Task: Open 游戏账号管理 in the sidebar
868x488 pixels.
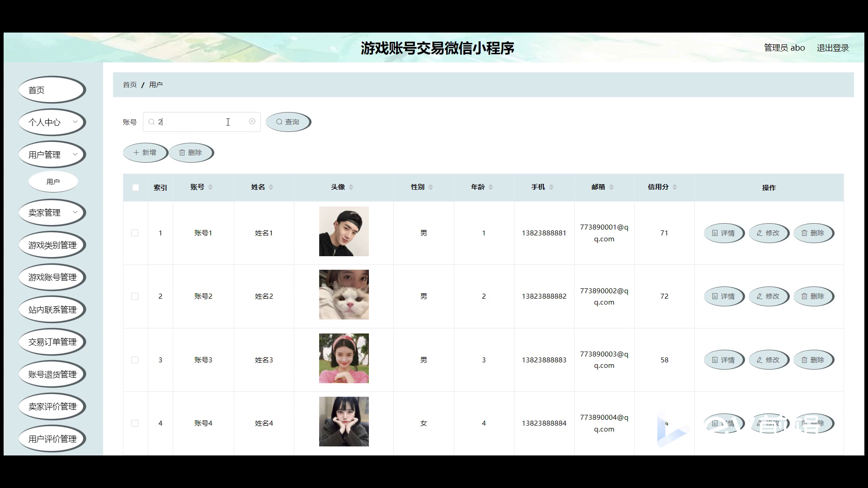Action: (x=52, y=277)
